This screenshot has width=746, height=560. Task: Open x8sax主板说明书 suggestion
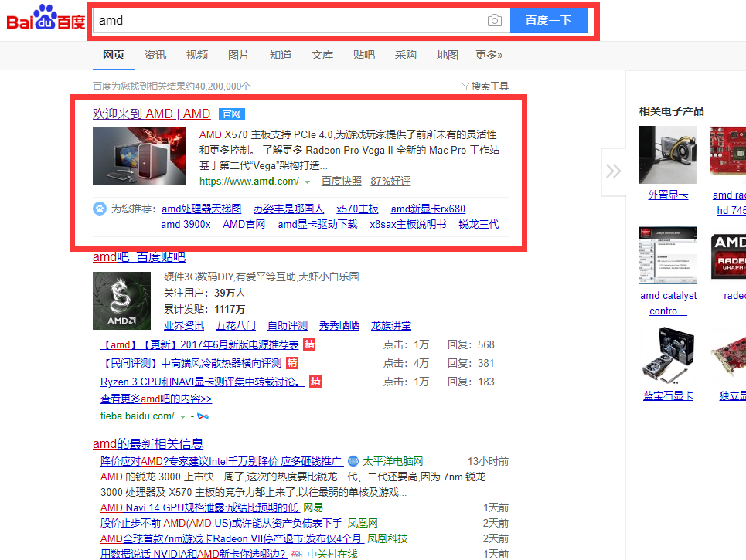pyautogui.click(x=407, y=224)
